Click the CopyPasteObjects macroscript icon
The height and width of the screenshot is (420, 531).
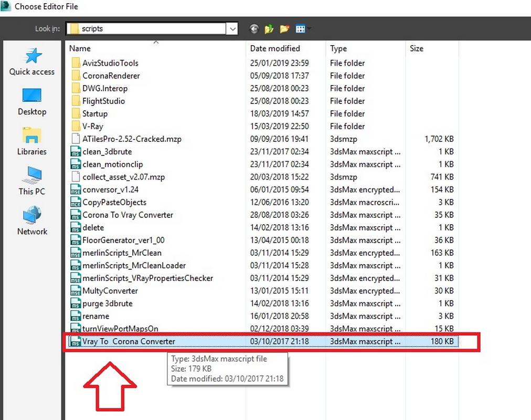[x=76, y=202]
